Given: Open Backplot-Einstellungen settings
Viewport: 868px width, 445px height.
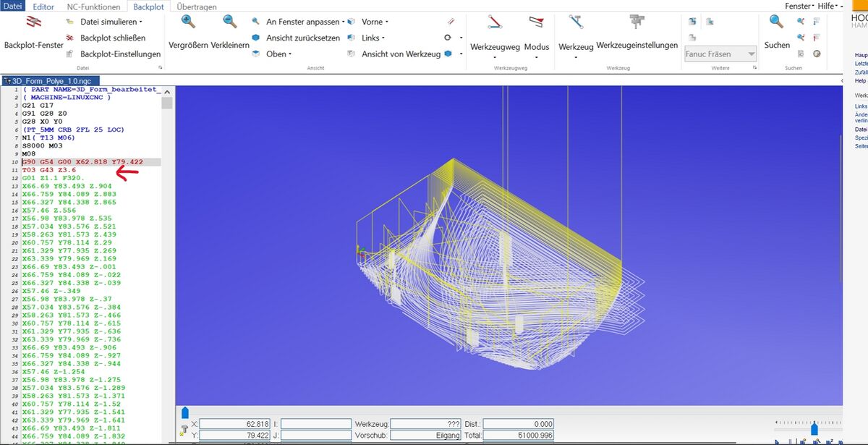Looking at the screenshot, I should tap(120, 54).
